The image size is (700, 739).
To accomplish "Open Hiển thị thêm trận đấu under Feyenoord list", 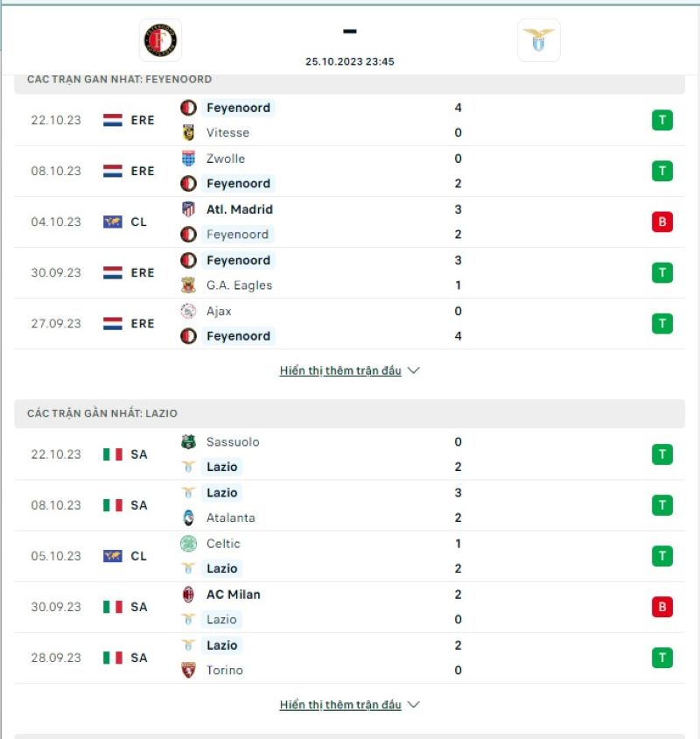I will pos(342,370).
